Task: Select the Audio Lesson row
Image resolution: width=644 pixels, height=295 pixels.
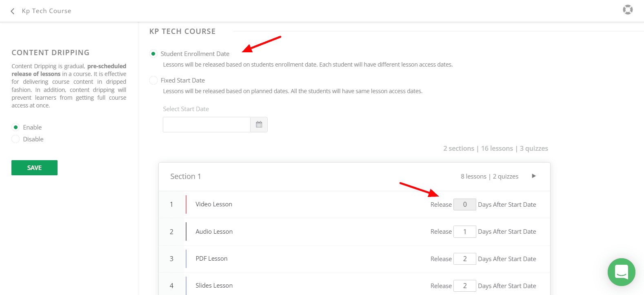Action: click(214, 232)
